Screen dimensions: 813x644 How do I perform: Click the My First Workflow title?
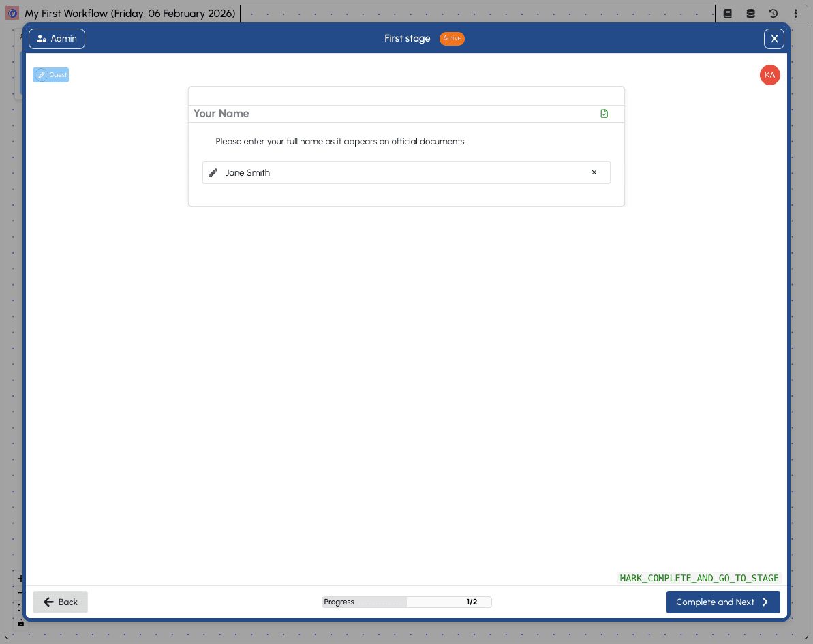tap(130, 13)
